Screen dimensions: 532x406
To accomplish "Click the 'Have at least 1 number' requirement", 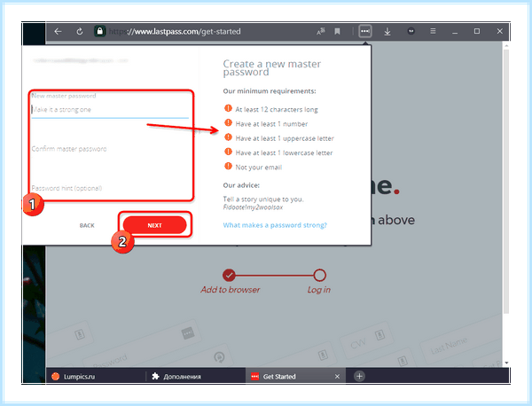I will tap(271, 124).
